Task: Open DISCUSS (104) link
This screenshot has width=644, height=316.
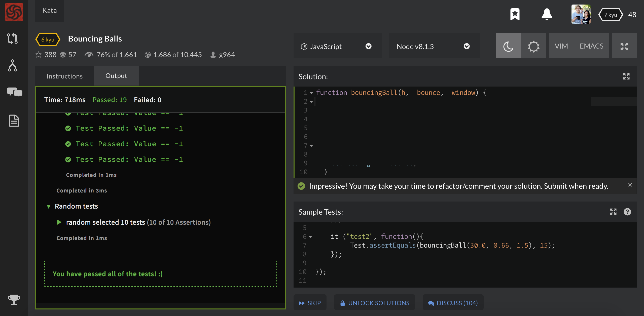Action: point(453,303)
